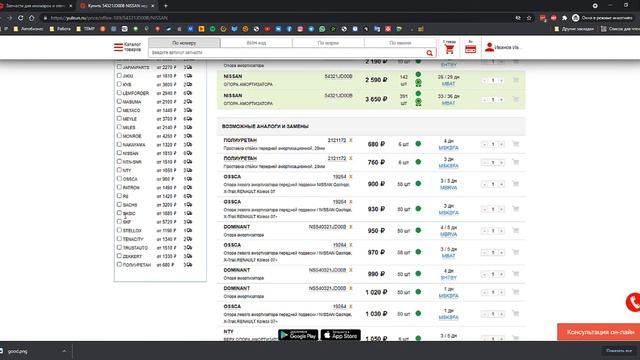The width and height of the screenshot is (640, 360).
Task: Increase quantity for the 680 ₽ ПОЛИУРЕТАН item
Action: pos(501,144)
